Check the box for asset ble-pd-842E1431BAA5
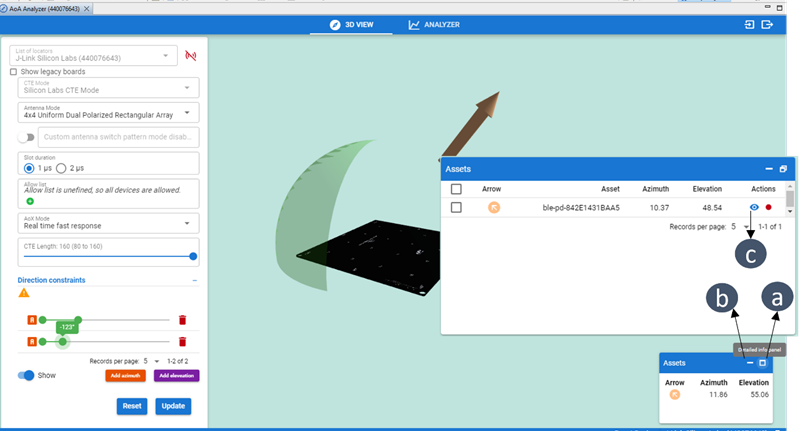Image resolution: width=800 pixels, height=431 pixels. 456,208
